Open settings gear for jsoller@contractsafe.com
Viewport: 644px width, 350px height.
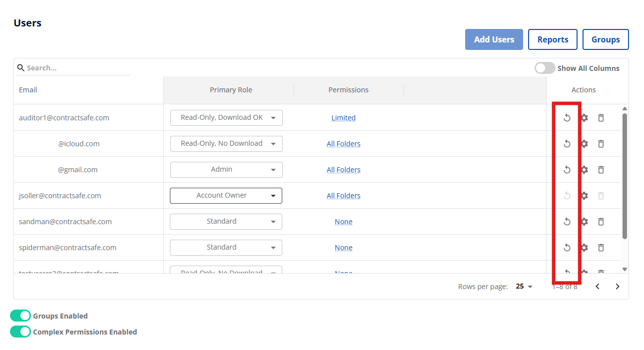(x=584, y=196)
